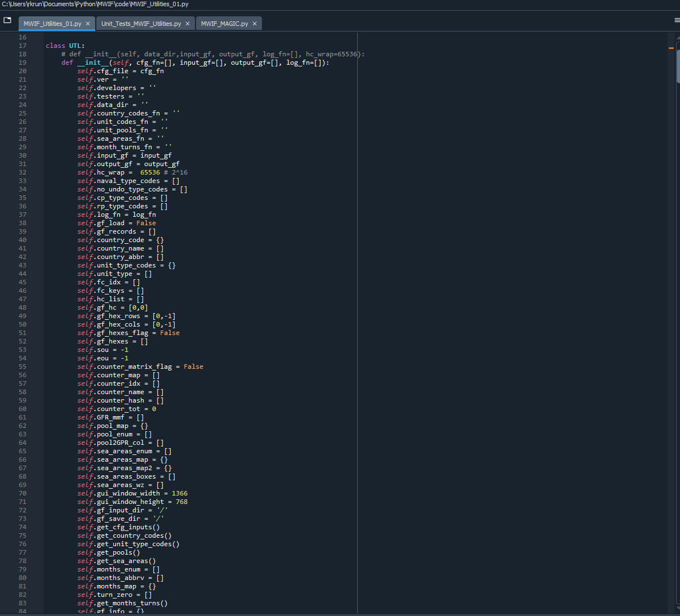Click 'self.country_codes_fn' line
Screen dimensions: 680x616
click(x=128, y=113)
